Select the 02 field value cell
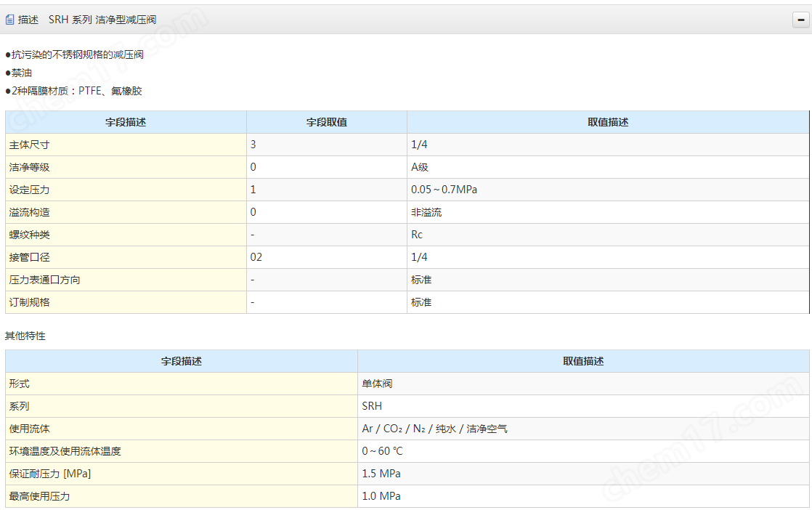 pyautogui.click(x=327, y=257)
